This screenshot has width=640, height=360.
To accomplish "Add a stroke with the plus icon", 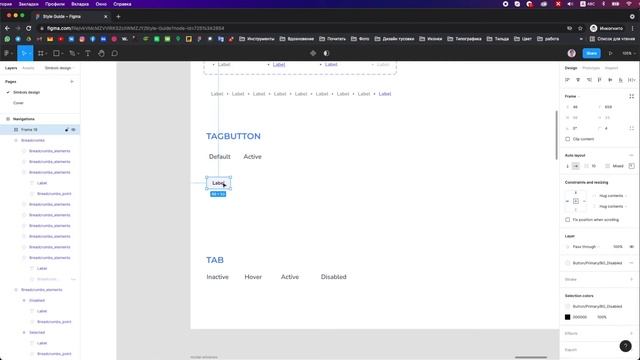I will pos(631,279).
